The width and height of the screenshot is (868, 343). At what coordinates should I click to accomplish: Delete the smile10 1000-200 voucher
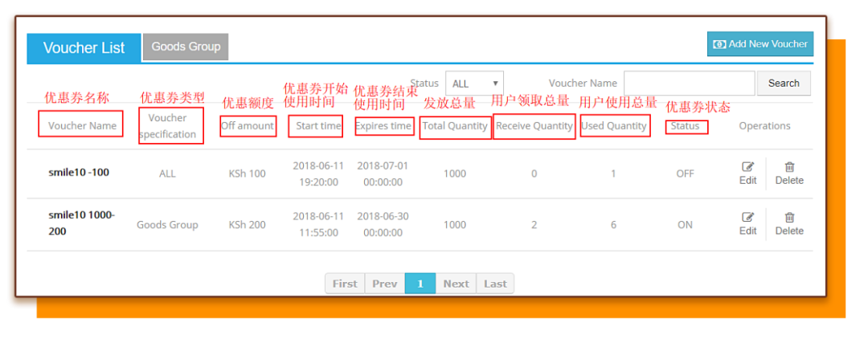coord(789,224)
